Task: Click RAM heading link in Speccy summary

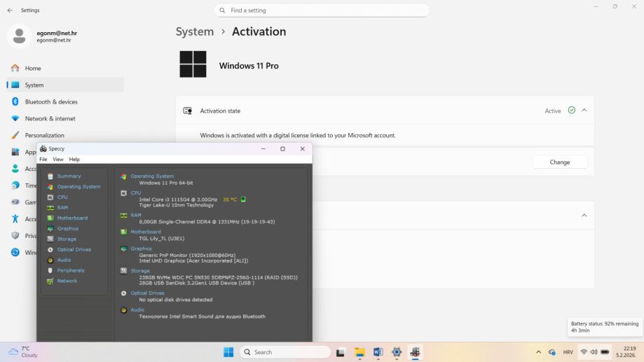Action: [135, 215]
